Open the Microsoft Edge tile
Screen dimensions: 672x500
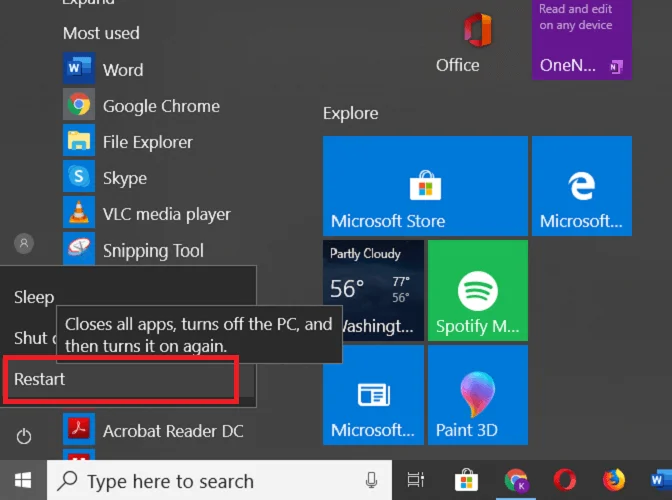tap(582, 186)
